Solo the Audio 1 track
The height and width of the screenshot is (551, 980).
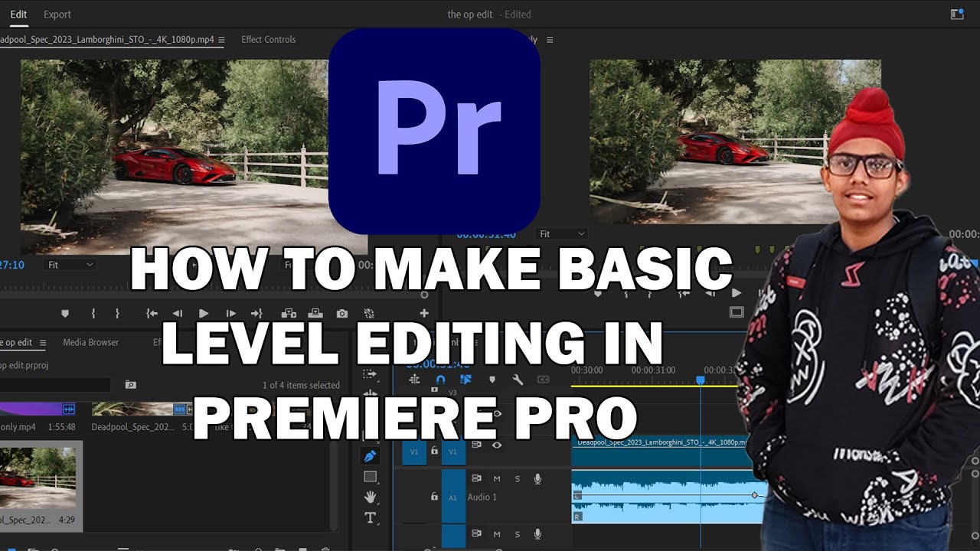[518, 479]
